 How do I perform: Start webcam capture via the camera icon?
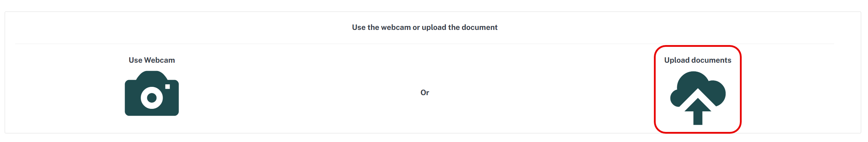pyautogui.click(x=152, y=93)
